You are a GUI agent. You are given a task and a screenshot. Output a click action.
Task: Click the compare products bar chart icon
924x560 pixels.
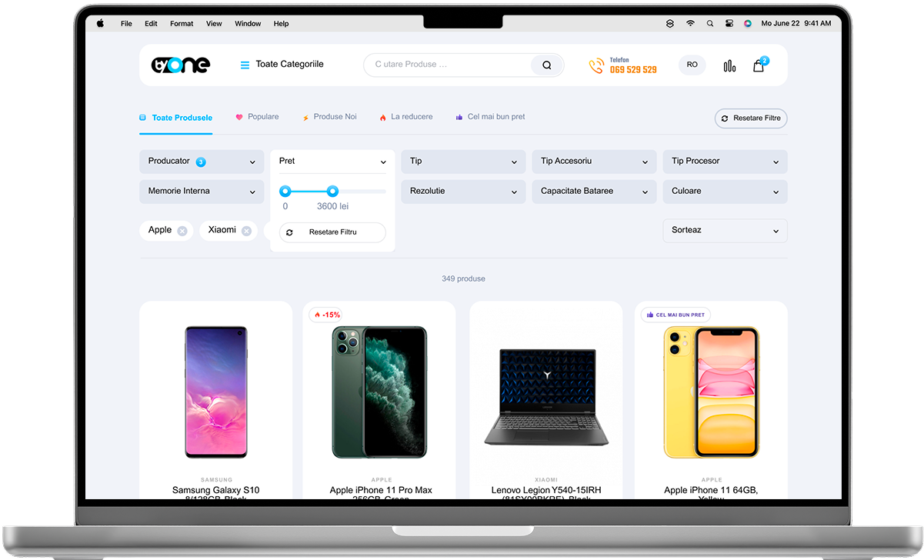(x=729, y=65)
